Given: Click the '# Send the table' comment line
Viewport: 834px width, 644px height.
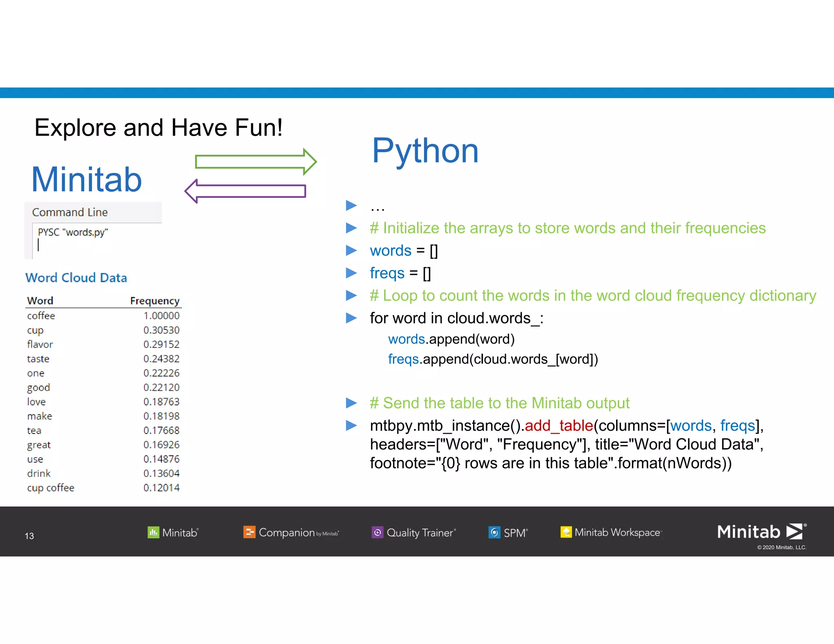Looking at the screenshot, I should click(500, 403).
